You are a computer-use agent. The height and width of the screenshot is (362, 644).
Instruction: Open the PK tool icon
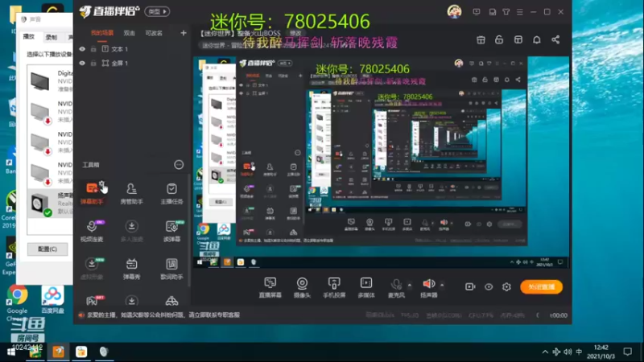point(92,301)
